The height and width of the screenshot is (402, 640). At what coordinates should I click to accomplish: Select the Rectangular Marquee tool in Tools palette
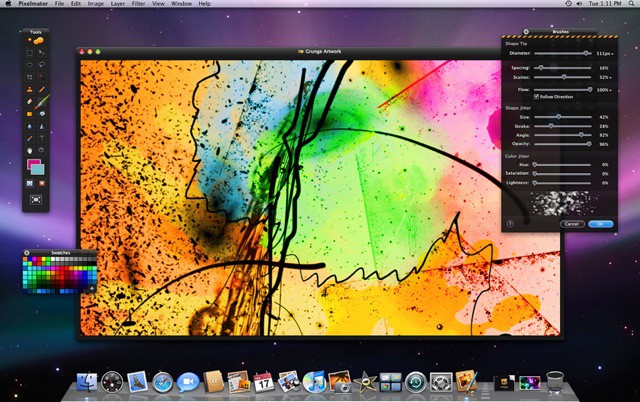(29, 50)
